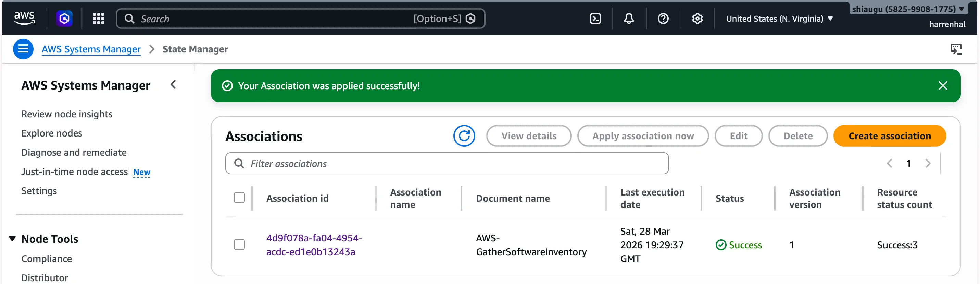Click the search magnifier icon in top bar
This screenshot has height=284, width=980.
click(129, 19)
